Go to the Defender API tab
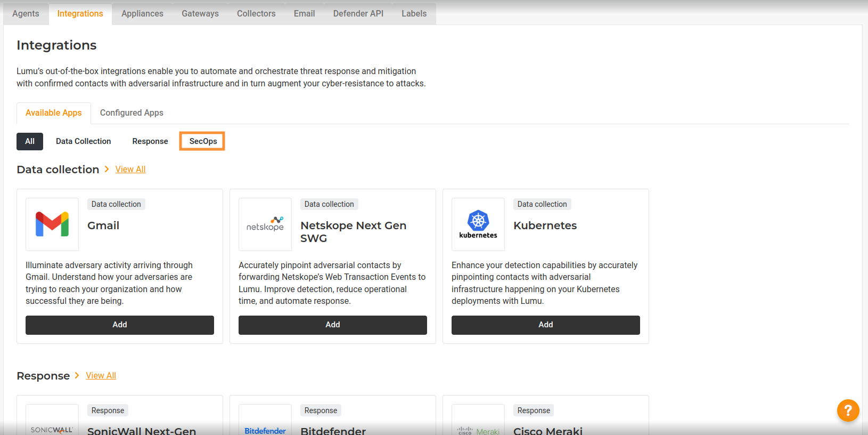Screen dimensions: 868x435 pyautogui.click(x=358, y=14)
